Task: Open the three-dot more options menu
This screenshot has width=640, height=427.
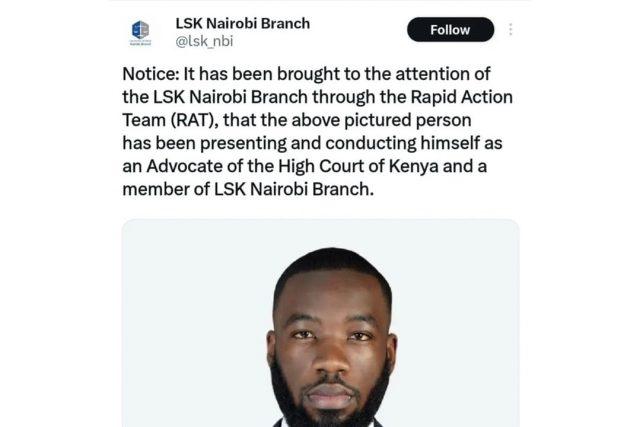Action: 511,29
